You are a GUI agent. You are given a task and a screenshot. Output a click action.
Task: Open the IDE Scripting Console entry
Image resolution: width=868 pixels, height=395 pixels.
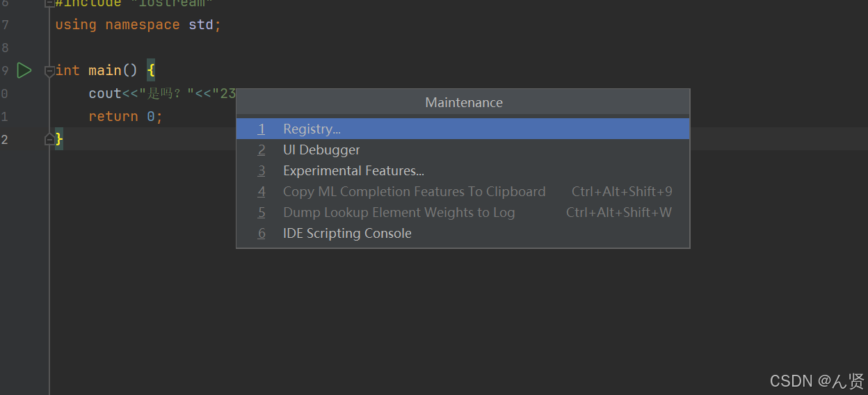[463, 233]
